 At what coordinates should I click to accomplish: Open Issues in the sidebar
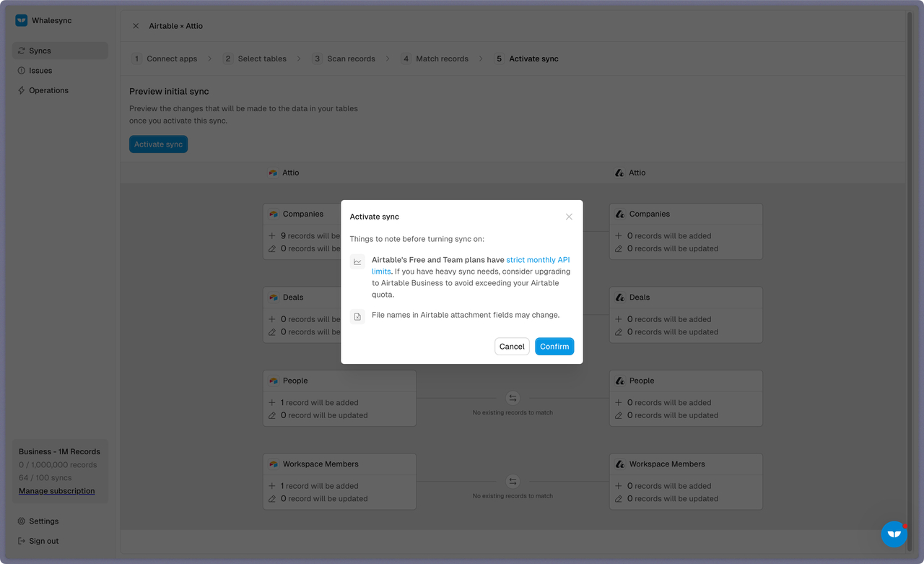(61, 71)
